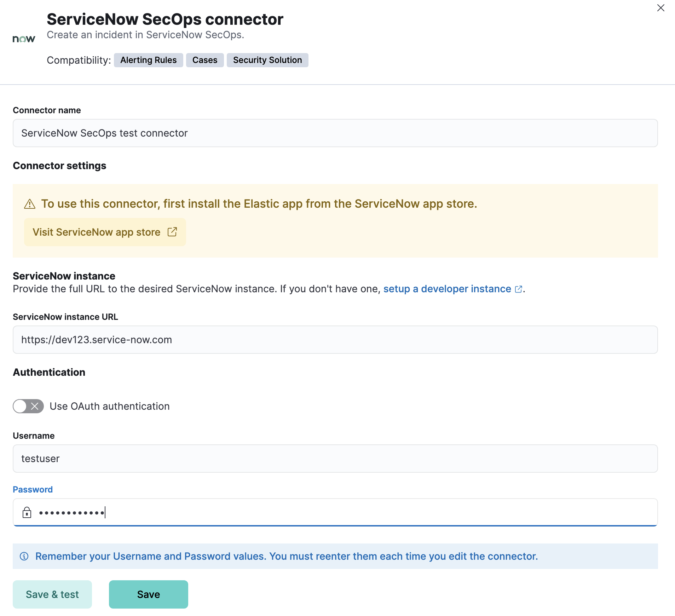Click the Save & test button
This screenshot has height=616, width=675.
click(52, 594)
